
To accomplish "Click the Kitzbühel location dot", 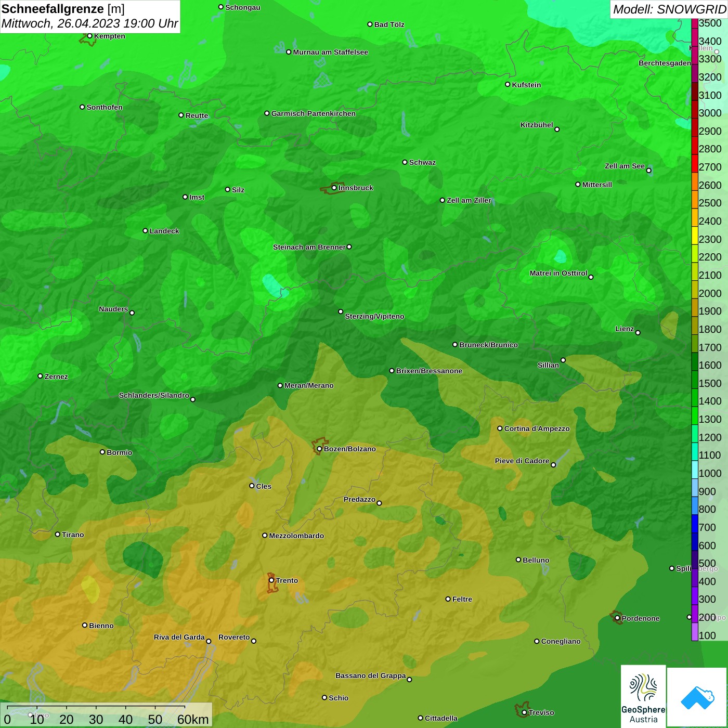I will click(x=557, y=129).
